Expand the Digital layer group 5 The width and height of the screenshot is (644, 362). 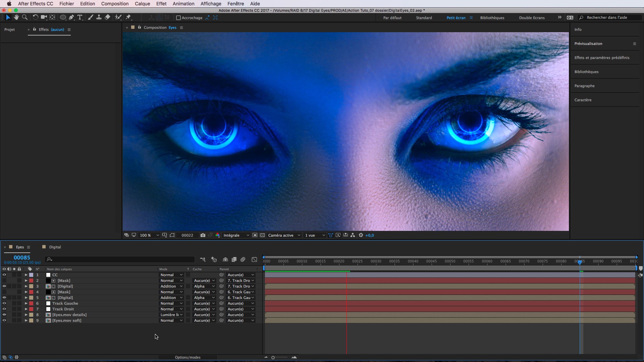[x=25, y=297]
